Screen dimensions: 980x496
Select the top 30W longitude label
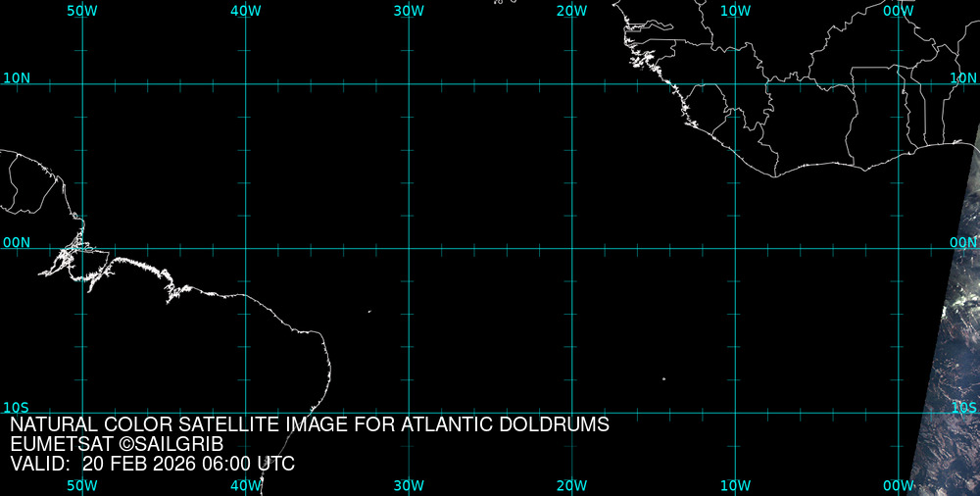(408, 10)
